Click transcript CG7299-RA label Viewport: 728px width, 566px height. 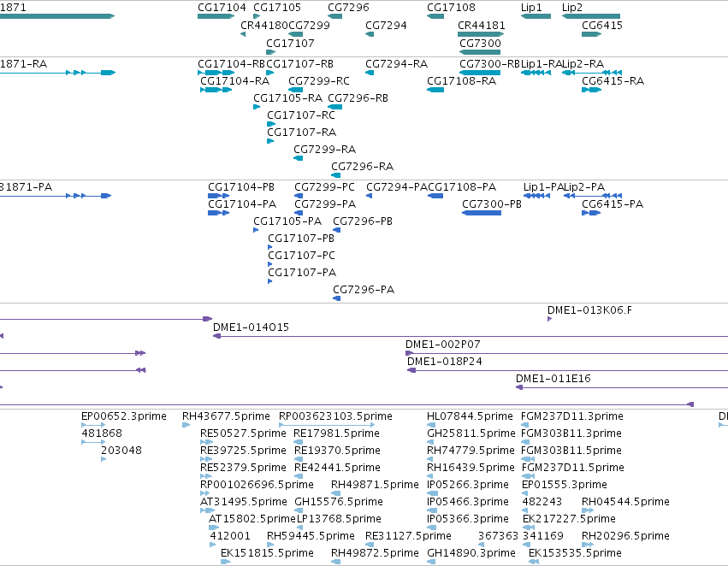324,150
